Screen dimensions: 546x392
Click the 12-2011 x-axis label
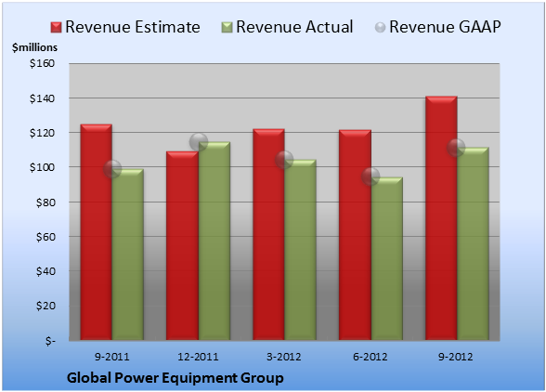click(x=198, y=357)
